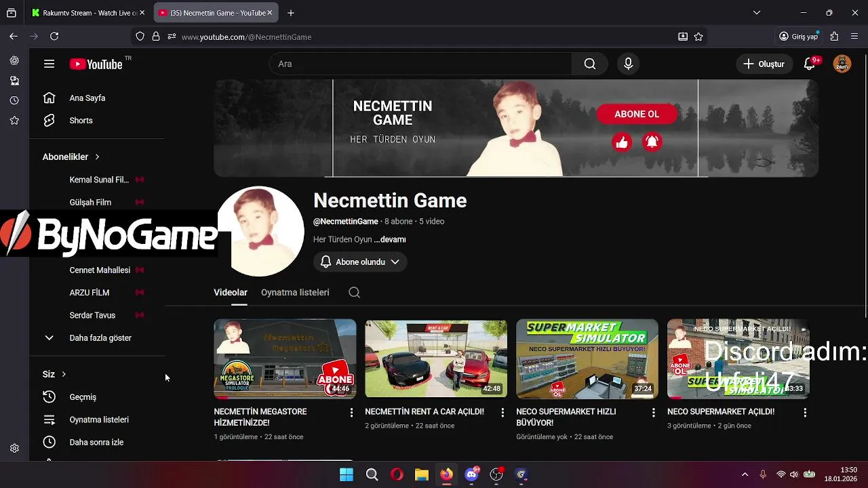Screen dimensions: 868x488
Task: Open options for NECO SUPERMARKET AÇILDI video
Action: click(805, 412)
